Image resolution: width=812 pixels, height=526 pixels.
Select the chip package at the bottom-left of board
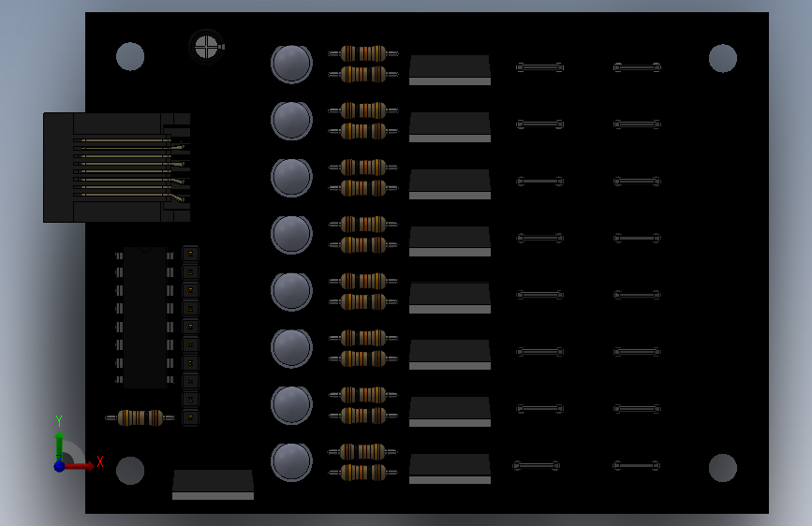[213, 485]
